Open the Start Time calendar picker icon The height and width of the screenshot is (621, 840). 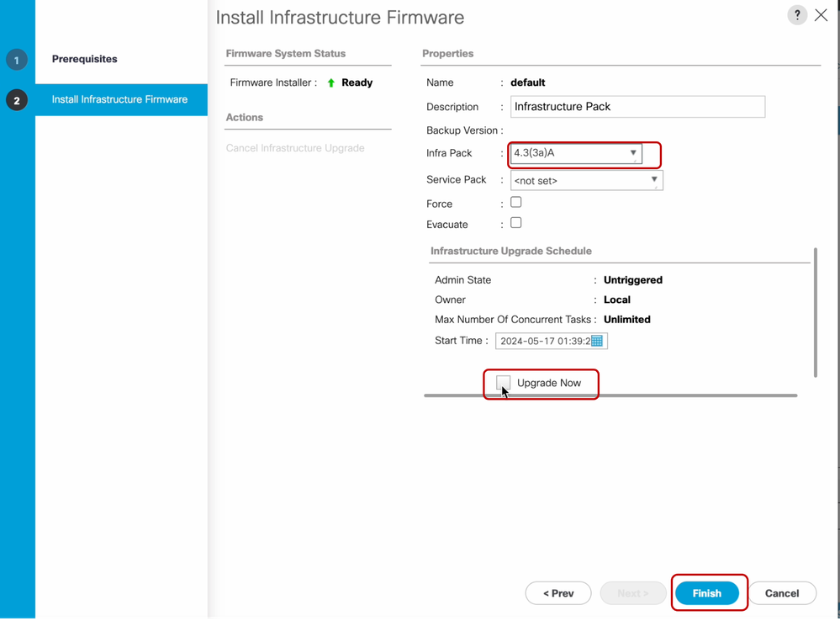(x=597, y=341)
